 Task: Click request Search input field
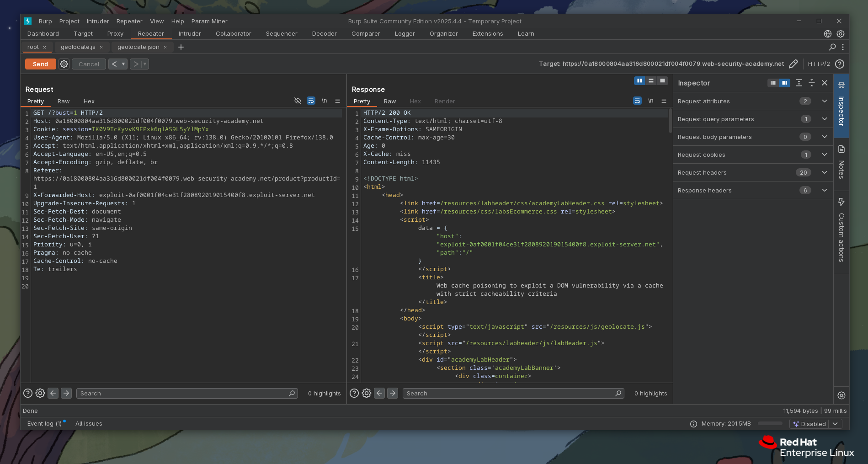click(187, 393)
